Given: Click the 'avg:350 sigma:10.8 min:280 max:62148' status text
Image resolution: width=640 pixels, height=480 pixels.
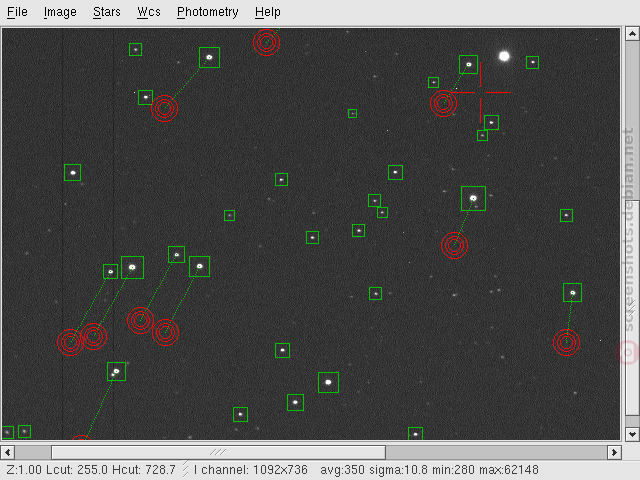Looking at the screenshot, I should coord(429,470).
